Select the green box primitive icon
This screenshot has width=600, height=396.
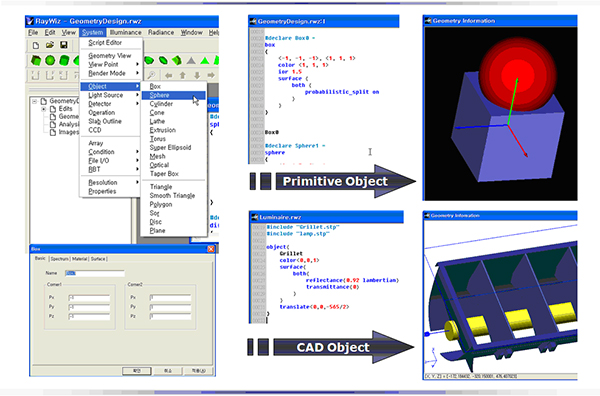(36, 60)
